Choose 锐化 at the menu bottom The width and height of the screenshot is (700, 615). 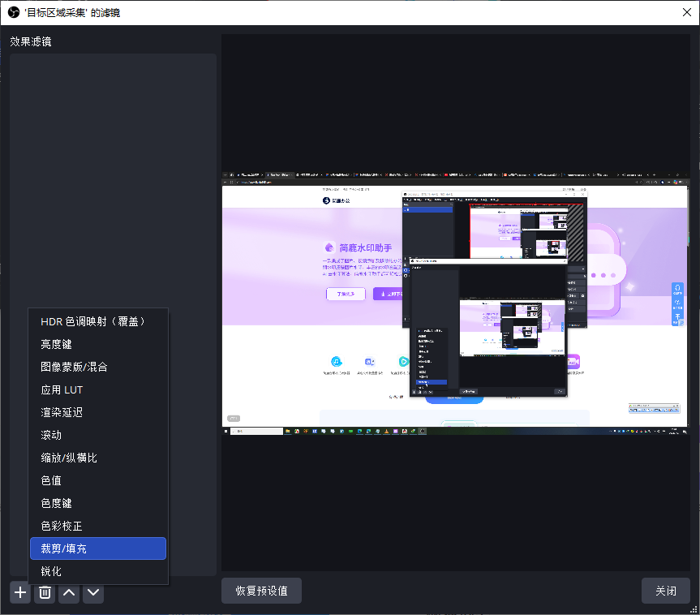point(98,571)
